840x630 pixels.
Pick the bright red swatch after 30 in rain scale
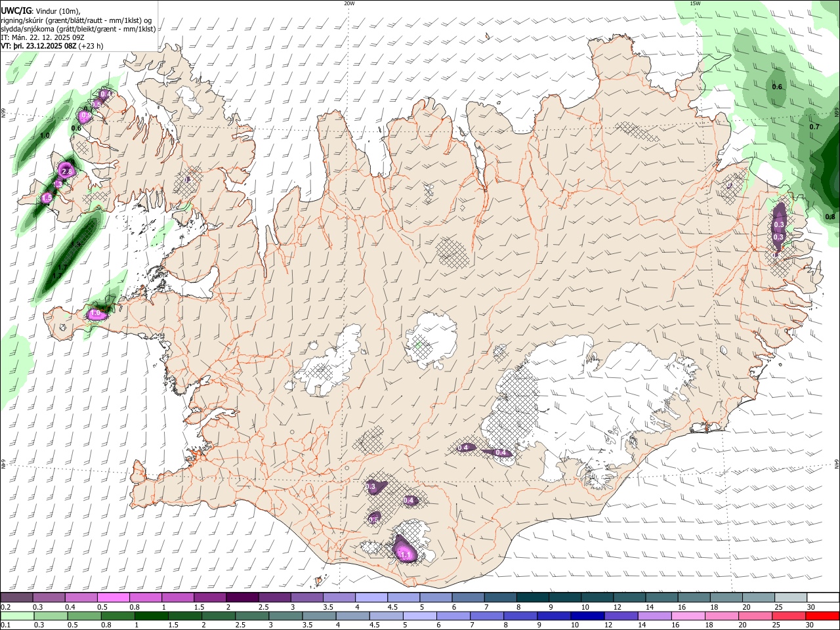click(x=823, y=616)
